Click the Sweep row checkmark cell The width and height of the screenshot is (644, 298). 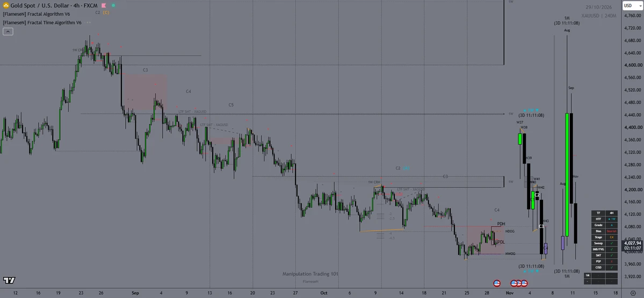point(611,243)
